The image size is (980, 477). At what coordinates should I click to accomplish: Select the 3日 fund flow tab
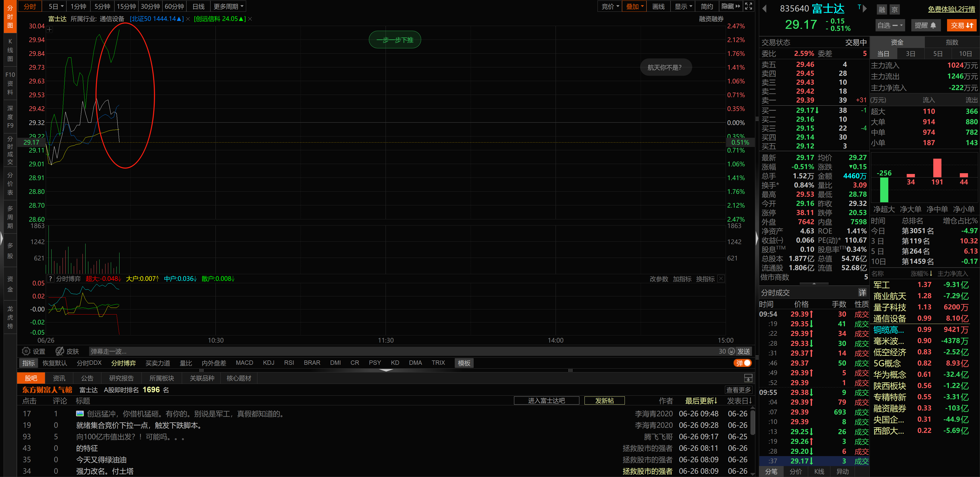910,54
